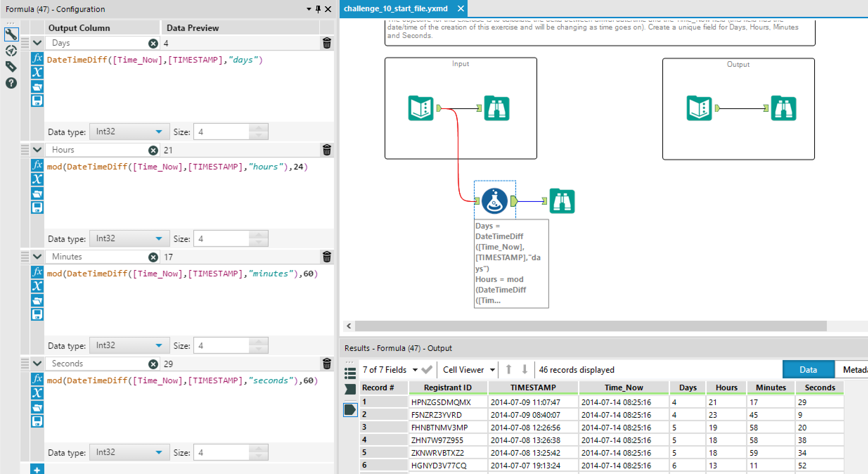Select the challenge_10_start_file.yxmd tab
868x474 pixels.
[396, 8]
